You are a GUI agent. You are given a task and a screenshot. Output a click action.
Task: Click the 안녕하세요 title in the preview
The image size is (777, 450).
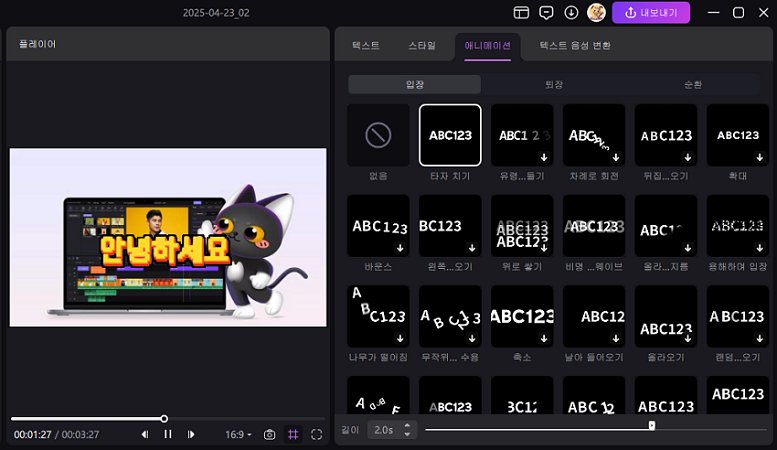coord(165,250)
